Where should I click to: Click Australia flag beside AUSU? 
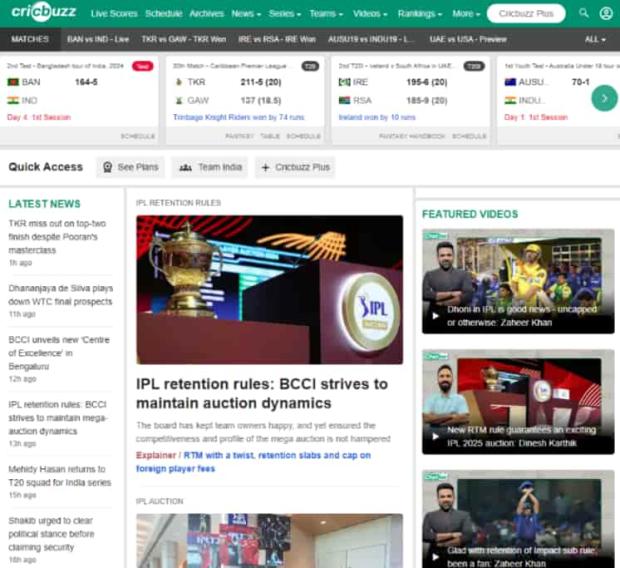click(510, 82)
